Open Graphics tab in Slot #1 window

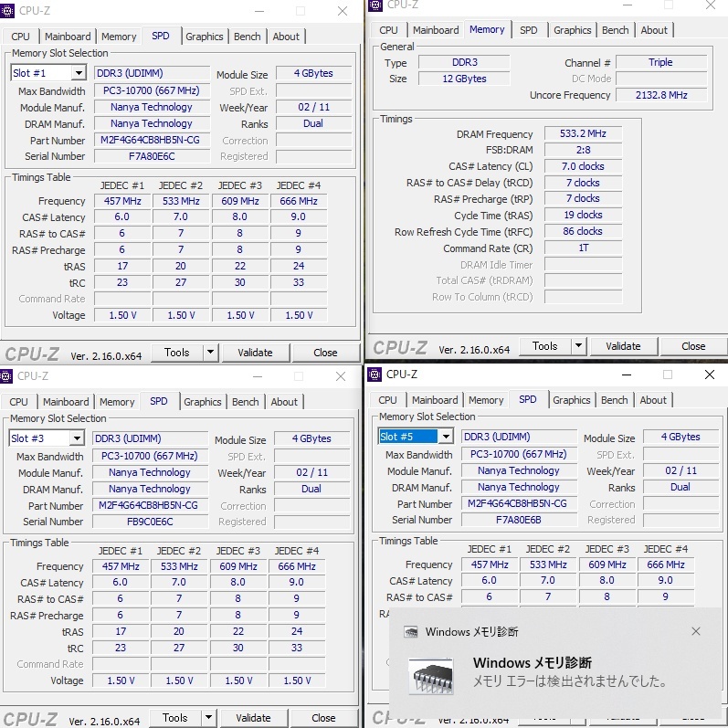click(x=205, y=37)
